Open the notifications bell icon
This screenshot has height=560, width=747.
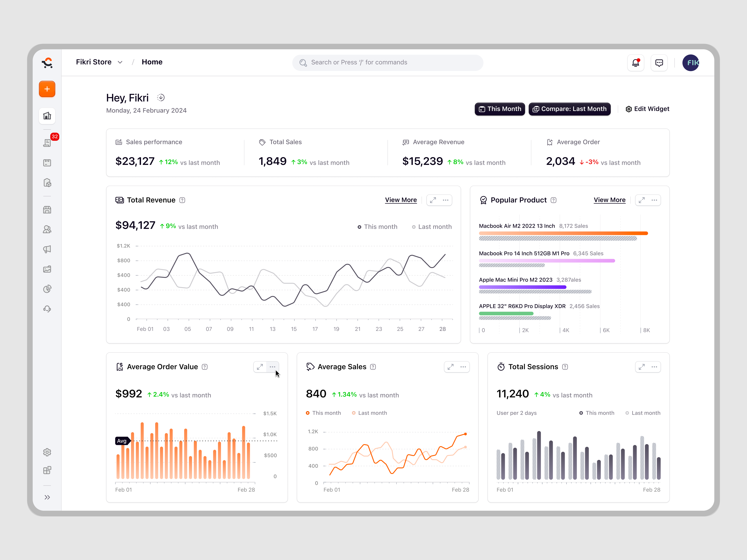636,62
